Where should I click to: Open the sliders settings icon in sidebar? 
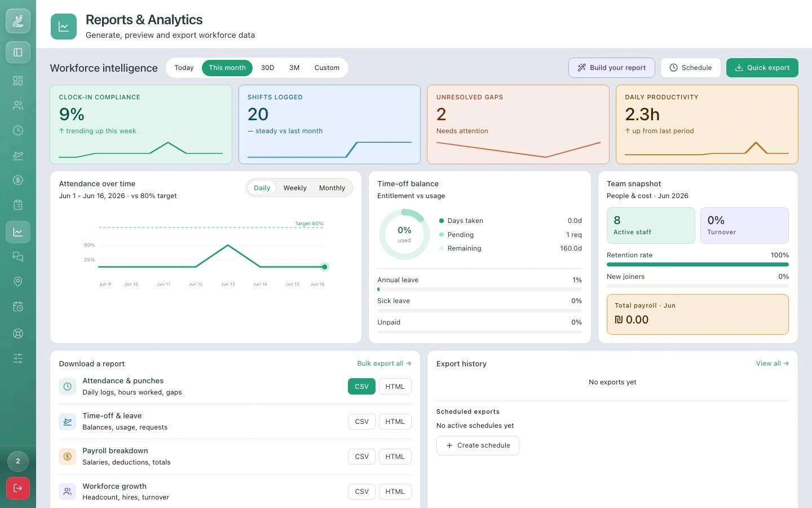pyautogui.click(x=18, y=358)
